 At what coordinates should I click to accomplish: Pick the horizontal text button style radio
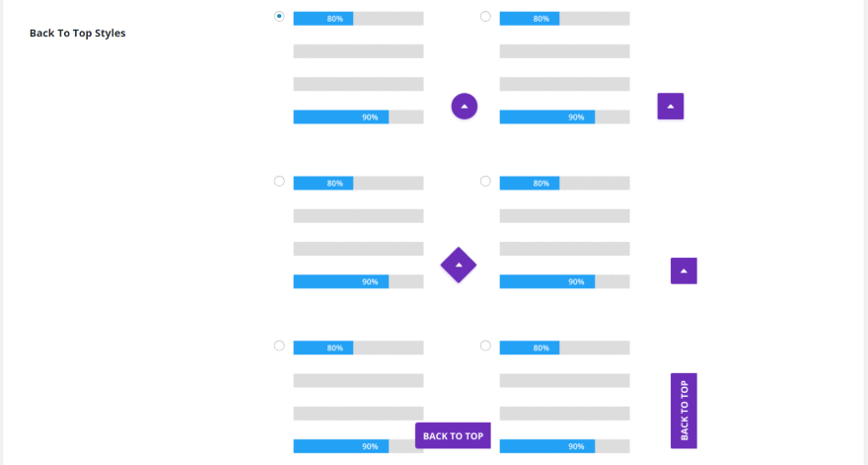point(280,346)
